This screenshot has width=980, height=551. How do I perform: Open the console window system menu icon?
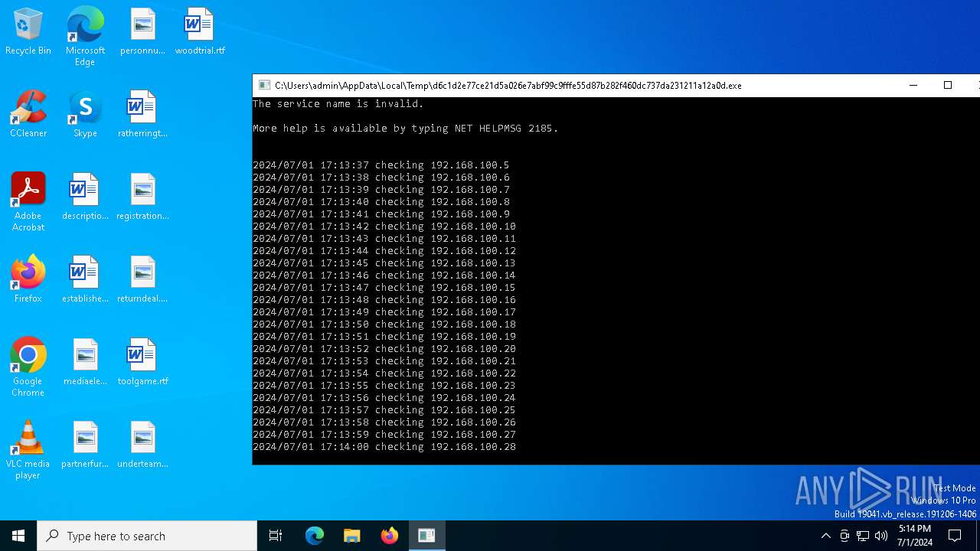click(264, 86)
